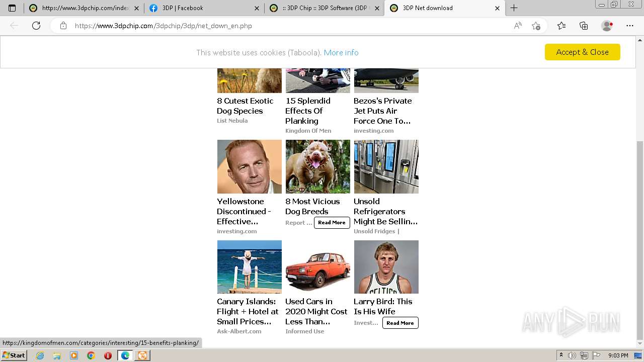Image resolution: width=644 pixels, height=362 pixels.
Task: Launch Chrome from the taskbar
Action: (91, 355)
